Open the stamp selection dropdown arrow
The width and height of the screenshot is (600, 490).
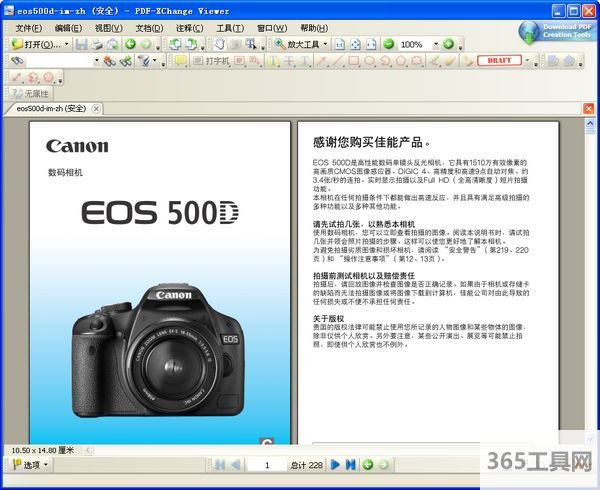(528, 60)
